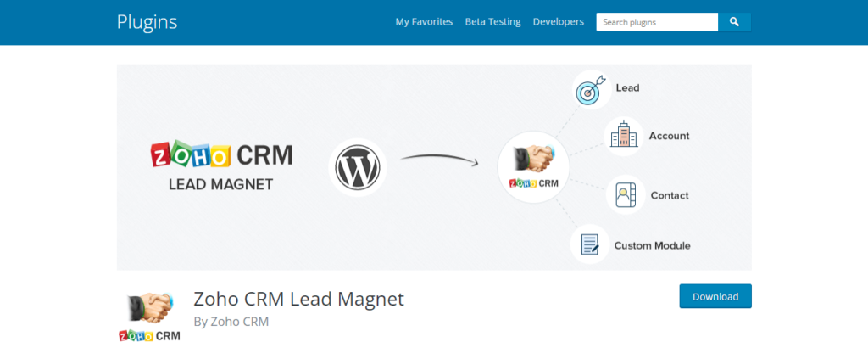Download the Zoho CRM Lead Magnet plugin
This screenshot has width=868, height=359.
point(715,296)
